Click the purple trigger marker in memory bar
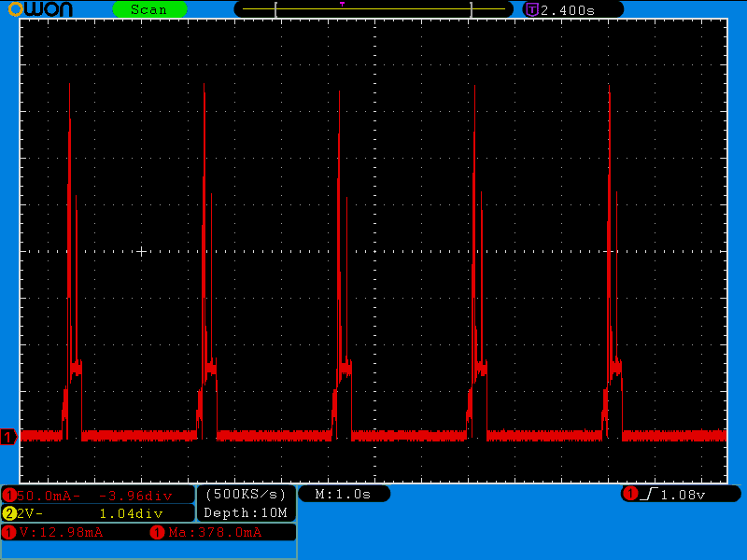This screenshot has width=747, height=560. click(x=342, y=5)
